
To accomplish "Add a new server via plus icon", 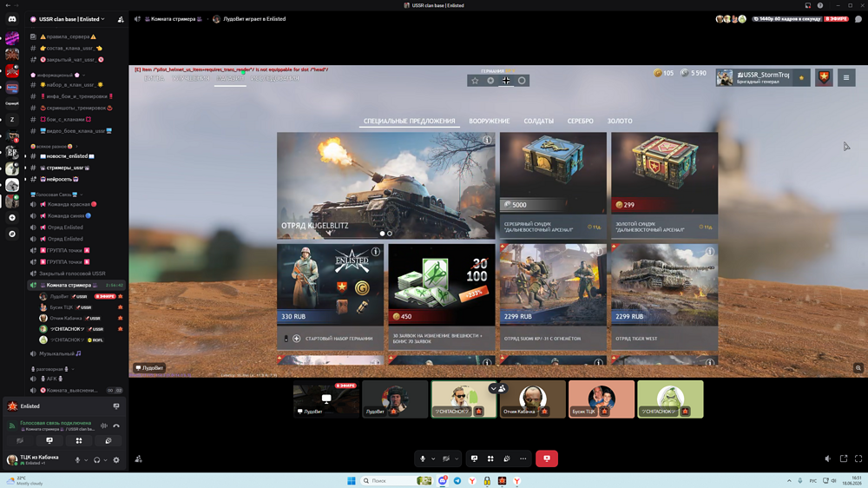I will click(12, 218).
